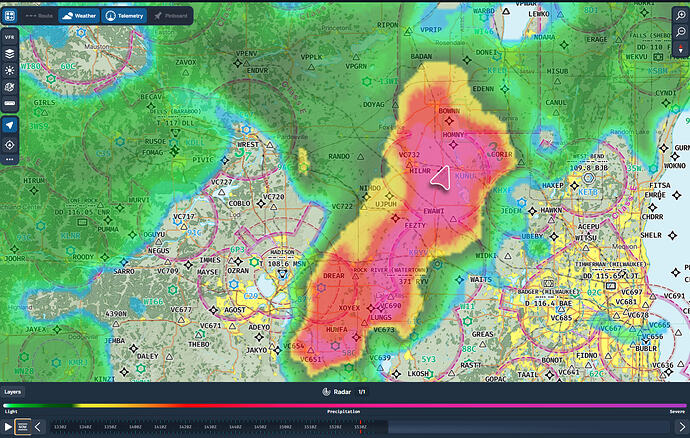Reset map orientation with compass icon

click(681, 49)
